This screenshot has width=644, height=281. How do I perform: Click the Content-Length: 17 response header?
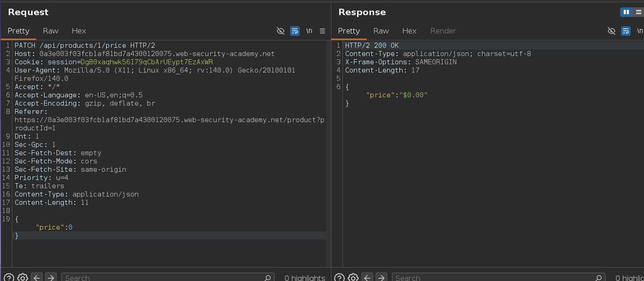coord(382,70)
